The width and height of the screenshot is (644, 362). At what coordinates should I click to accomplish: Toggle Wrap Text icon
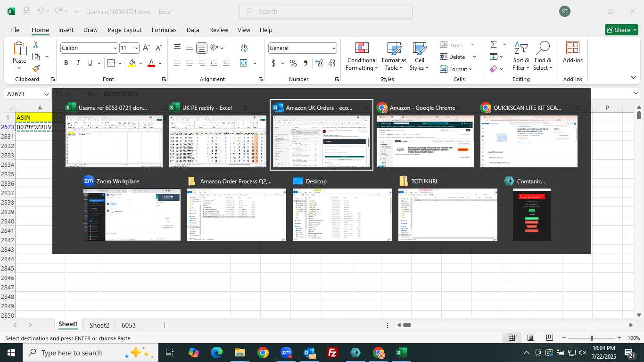(x=244, y=48)
